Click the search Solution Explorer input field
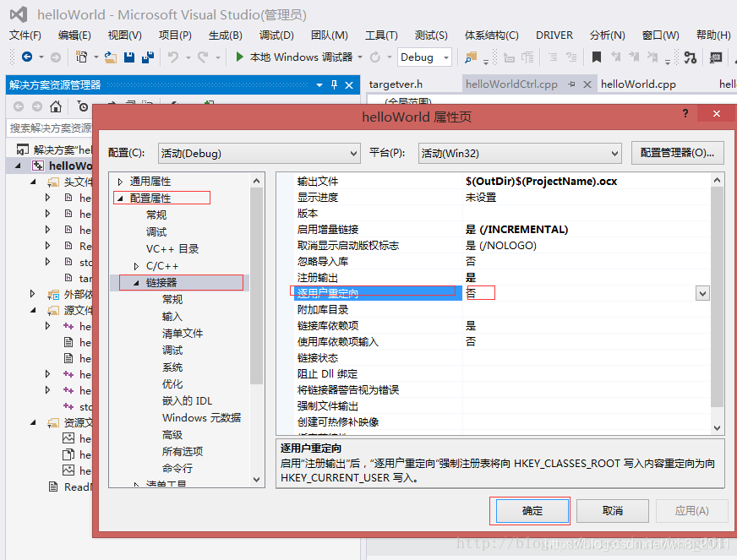737x560 pixels. coord(51,128)
